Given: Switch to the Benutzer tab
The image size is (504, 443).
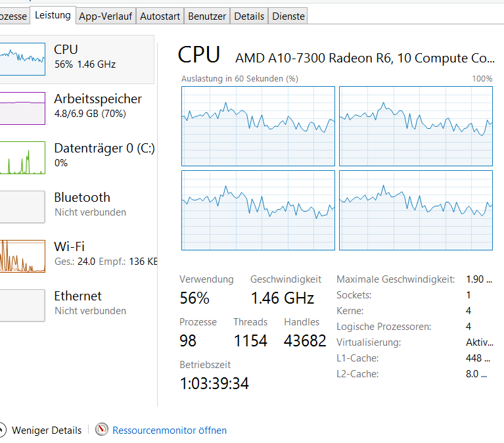Looking at the screenshot, I should coord(207,16).
